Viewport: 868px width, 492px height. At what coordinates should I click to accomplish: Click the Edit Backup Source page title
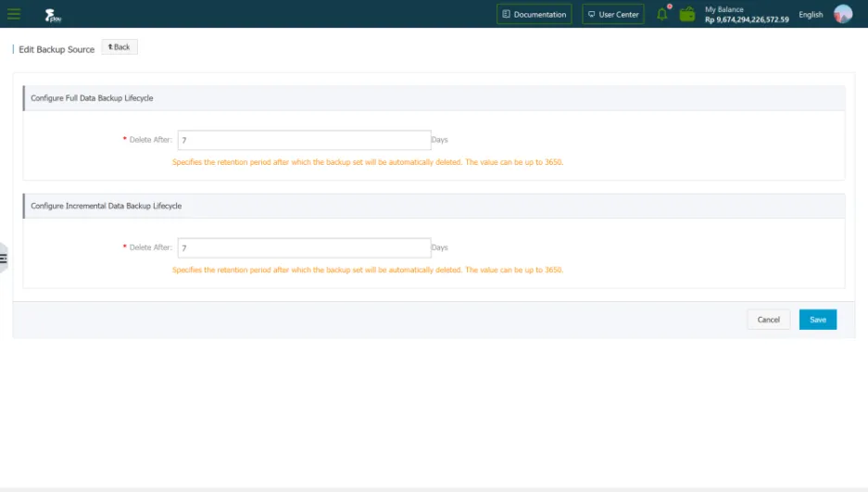click(57, 49)
